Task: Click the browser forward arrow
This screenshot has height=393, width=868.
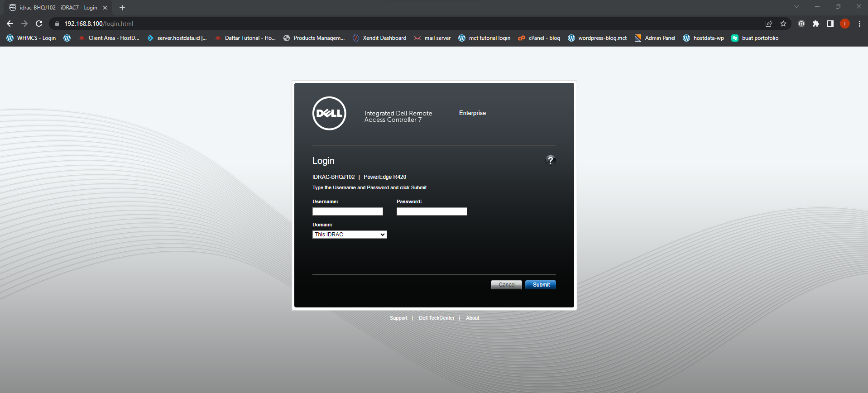Action: point(24,24)
